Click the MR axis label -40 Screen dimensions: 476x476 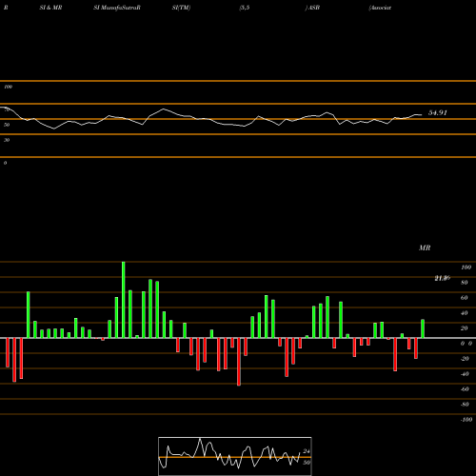click(x=465, y=374)
